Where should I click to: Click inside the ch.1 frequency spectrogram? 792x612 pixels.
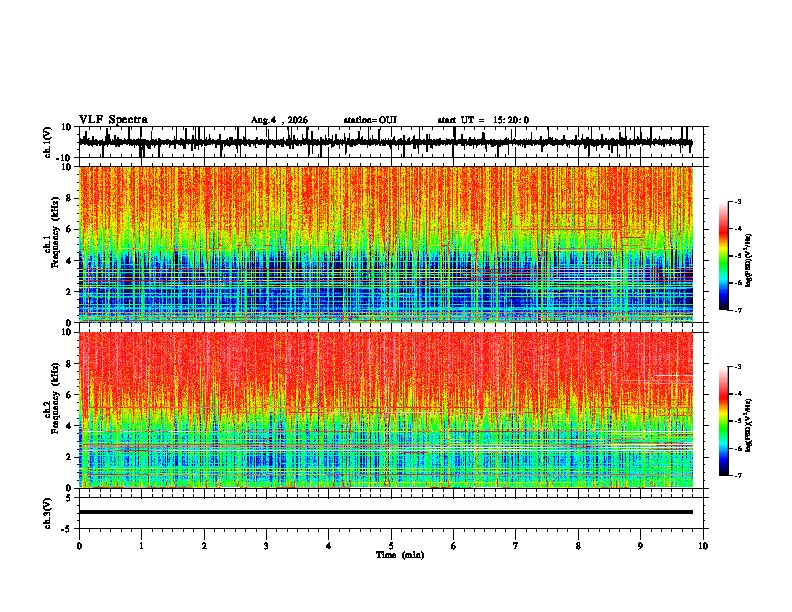(x=386, y=244)
